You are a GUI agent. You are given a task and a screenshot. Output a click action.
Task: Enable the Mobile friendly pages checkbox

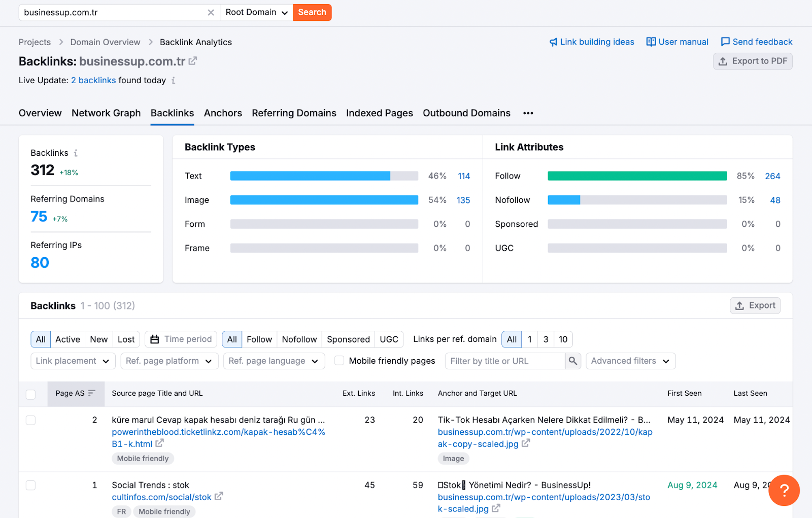point(340,360)
